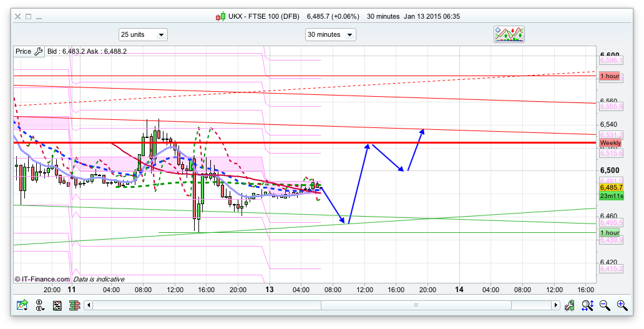Click the candlestick icon beside UKX title
Image resolution: width=644 pixels, height=329 pixels.
[220, 16]
